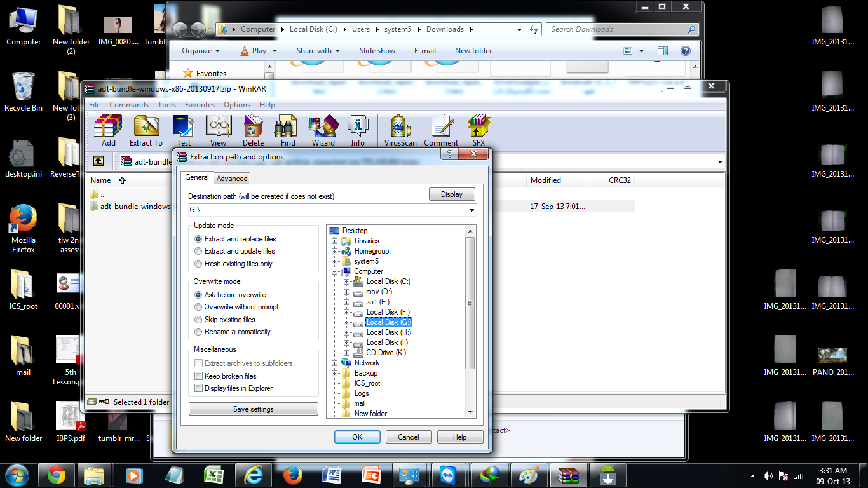The image size is (868, 488).
Task: Select Overwrite without prompt option
Action: 236,307
